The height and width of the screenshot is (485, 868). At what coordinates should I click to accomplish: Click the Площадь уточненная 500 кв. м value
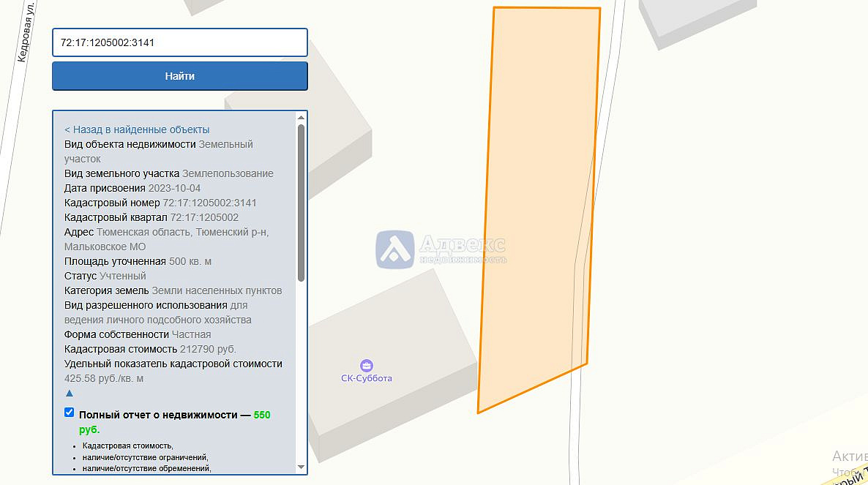point(190,261)
